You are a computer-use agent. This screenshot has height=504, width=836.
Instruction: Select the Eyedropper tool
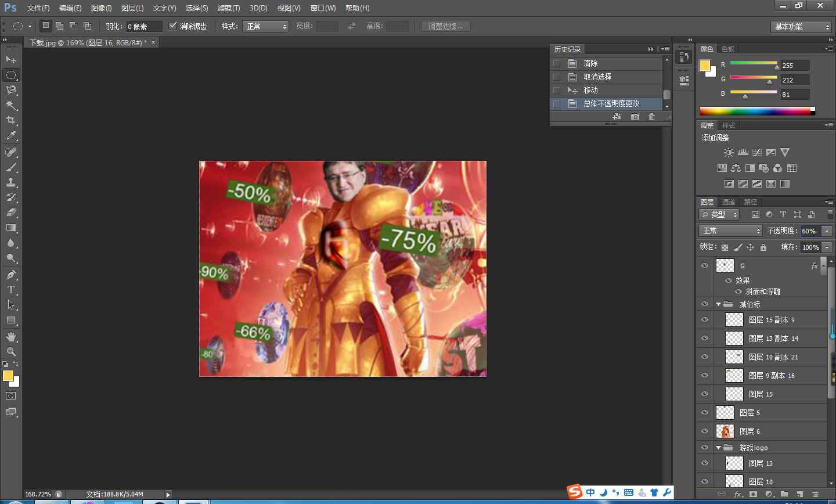pos(11,135)
